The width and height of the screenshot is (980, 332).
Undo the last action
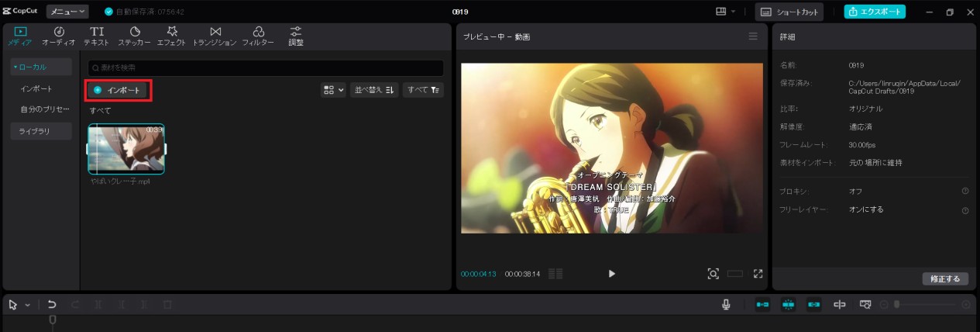pos(52,305)
